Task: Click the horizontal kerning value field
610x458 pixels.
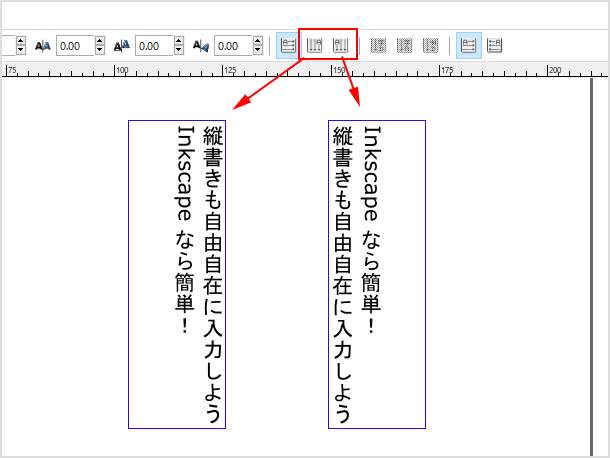Action: [233, 46]
